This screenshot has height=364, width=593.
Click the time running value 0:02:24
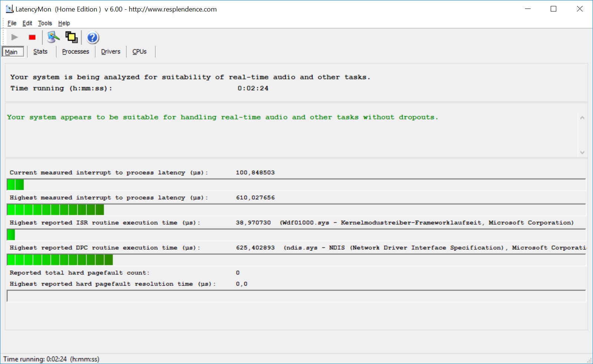(253, 88)
